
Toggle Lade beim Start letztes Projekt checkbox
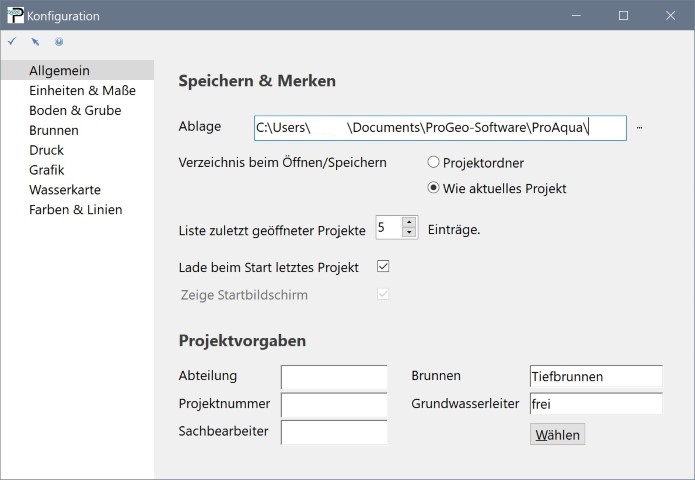[x=382, y=267]
